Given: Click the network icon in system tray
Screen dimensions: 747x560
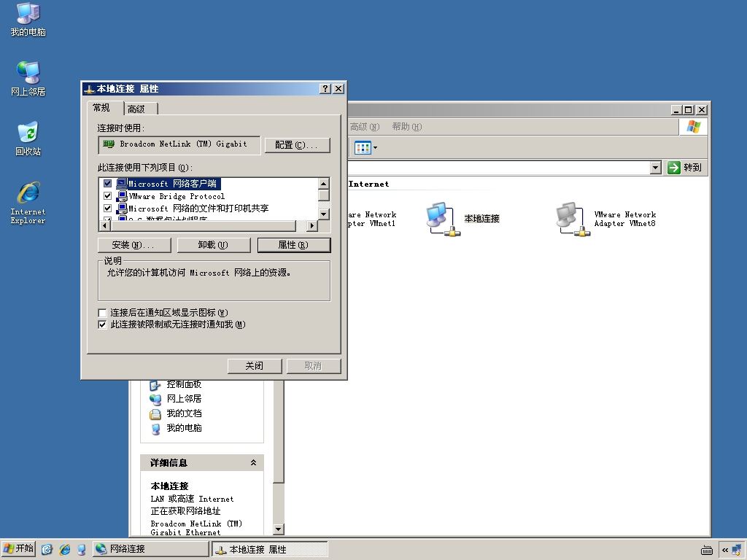Looking at the screenshot, I should tap(737, 550).
